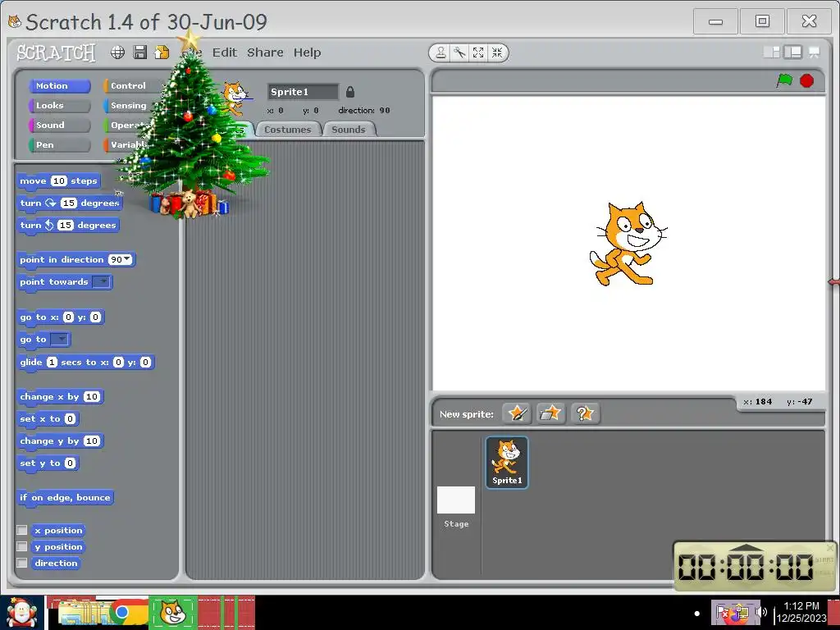Click the change x by 10 block
This screenshot has height=630, width=840.
(60, 396)
